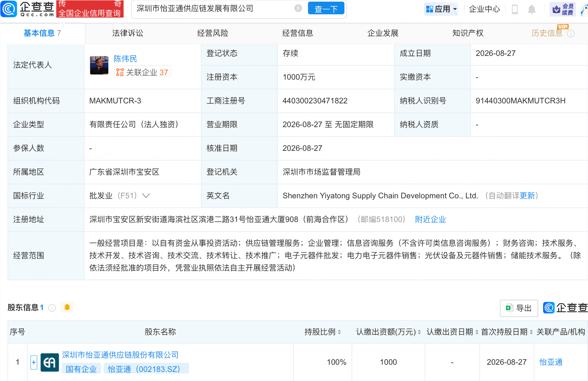The height and width of the screenshot is (381, 588).
Task: Select business term 2026-08-27 至 无固定期限
Action: pos(328,125)
